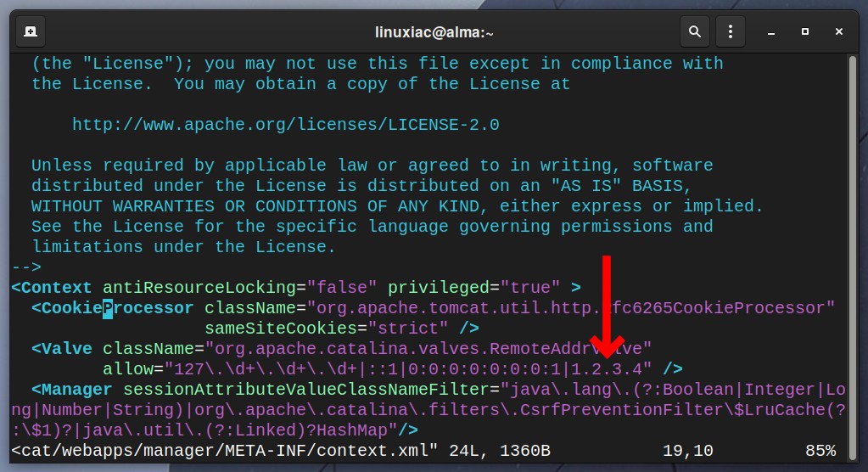Click the context.xml filename in status line
The image size is (868, 472).
pyautogui.click(x=372, y=451)
